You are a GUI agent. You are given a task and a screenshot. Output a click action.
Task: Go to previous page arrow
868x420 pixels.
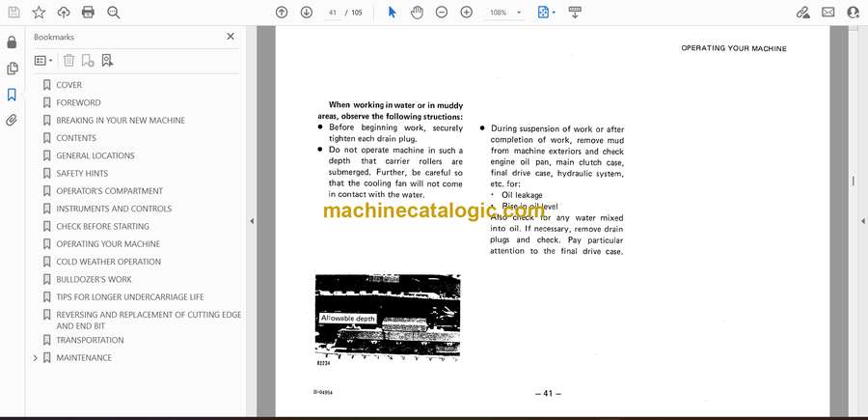[282, 13]
